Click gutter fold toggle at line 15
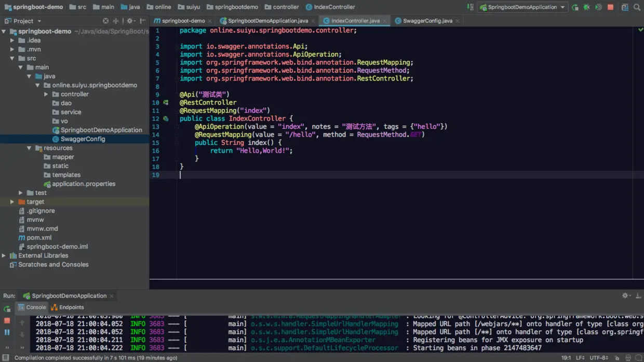This screenshot has height=362, width=644. coord(177,143)
